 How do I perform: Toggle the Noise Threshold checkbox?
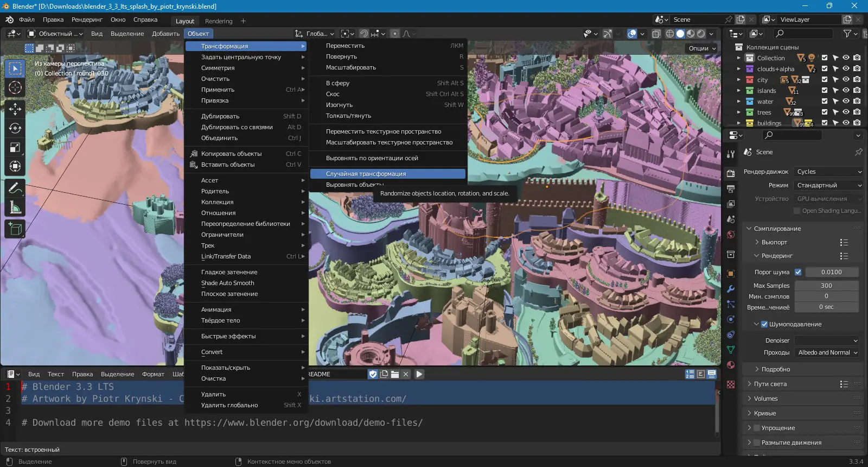tap(798, 272)
